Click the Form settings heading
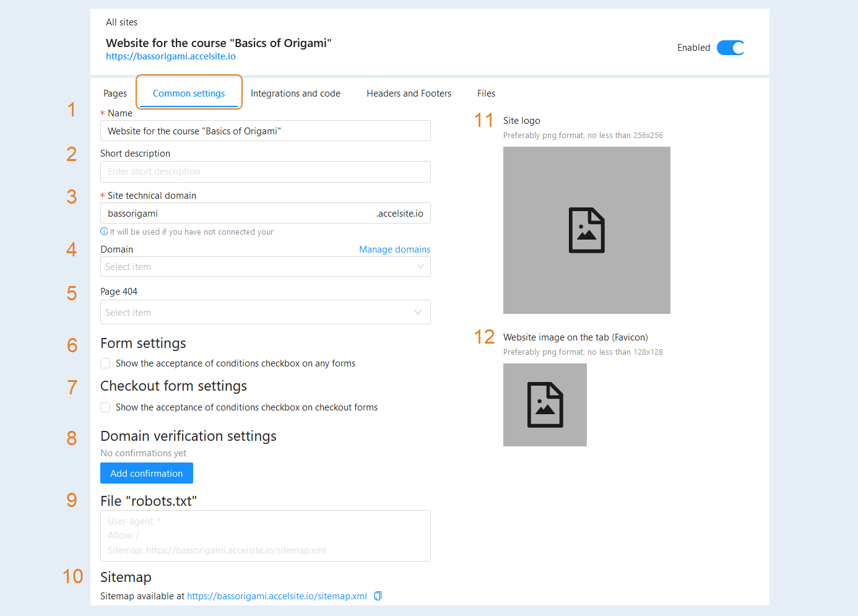Image resolution: width=858 pixels, height=616 pixels. (x=143, y=344)
